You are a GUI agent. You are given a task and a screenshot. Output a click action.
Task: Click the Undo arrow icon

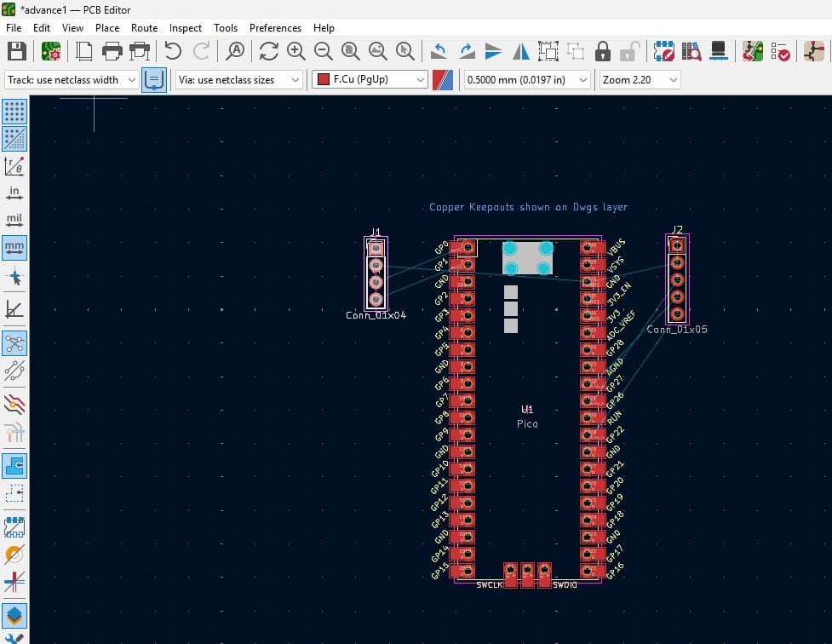[173, 51]
